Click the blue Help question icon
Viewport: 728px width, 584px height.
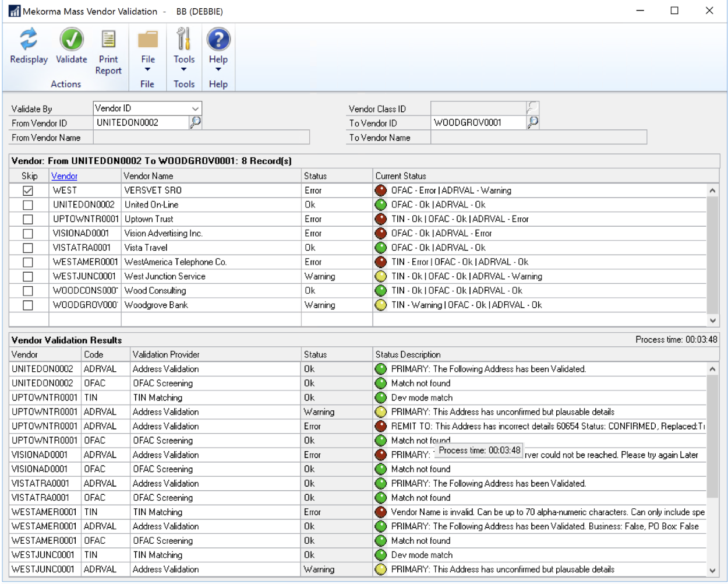click(218, 40)
